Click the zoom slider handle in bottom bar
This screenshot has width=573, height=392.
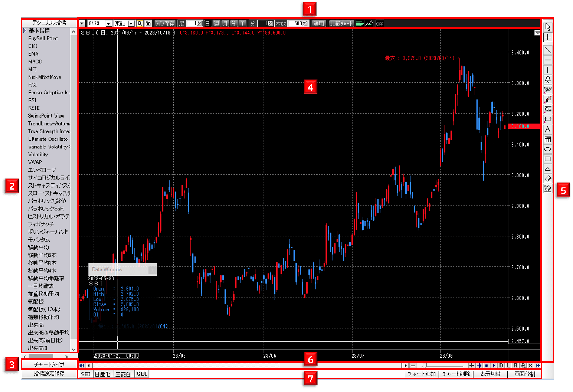(x=425, y=366)
